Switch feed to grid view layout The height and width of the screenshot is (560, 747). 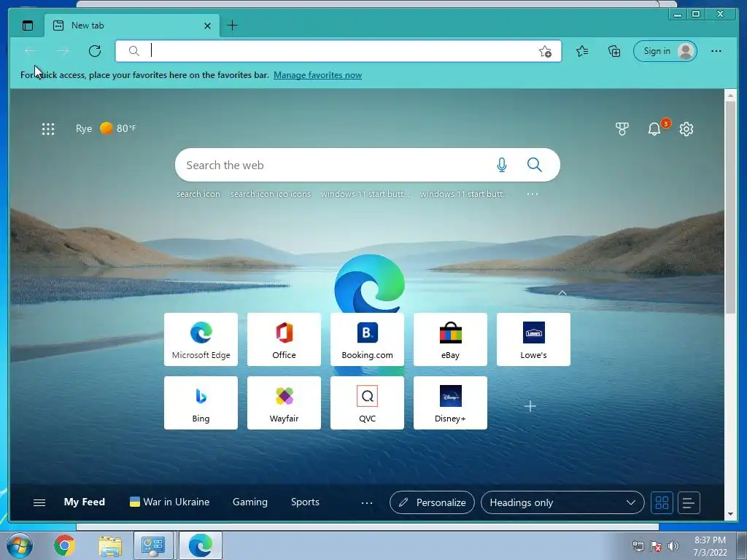662,503
